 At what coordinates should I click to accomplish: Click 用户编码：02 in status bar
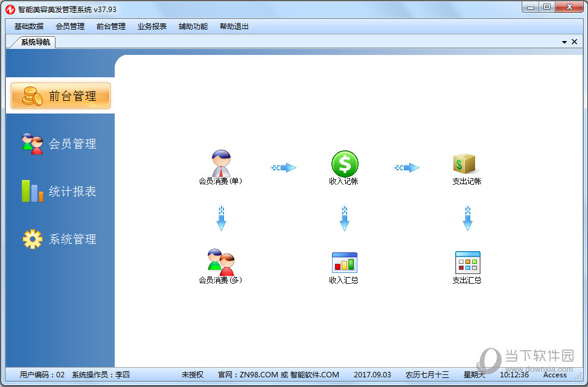click(x=42, y=375)
